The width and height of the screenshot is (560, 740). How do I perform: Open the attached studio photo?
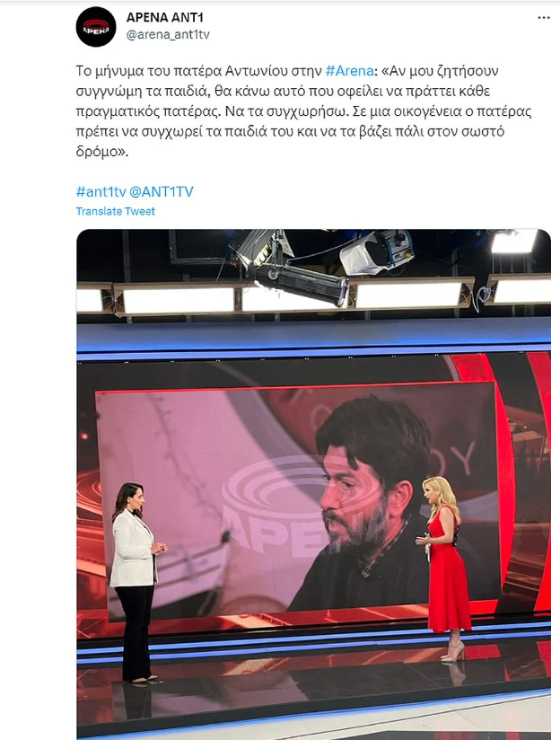click(x=313, y=484)
